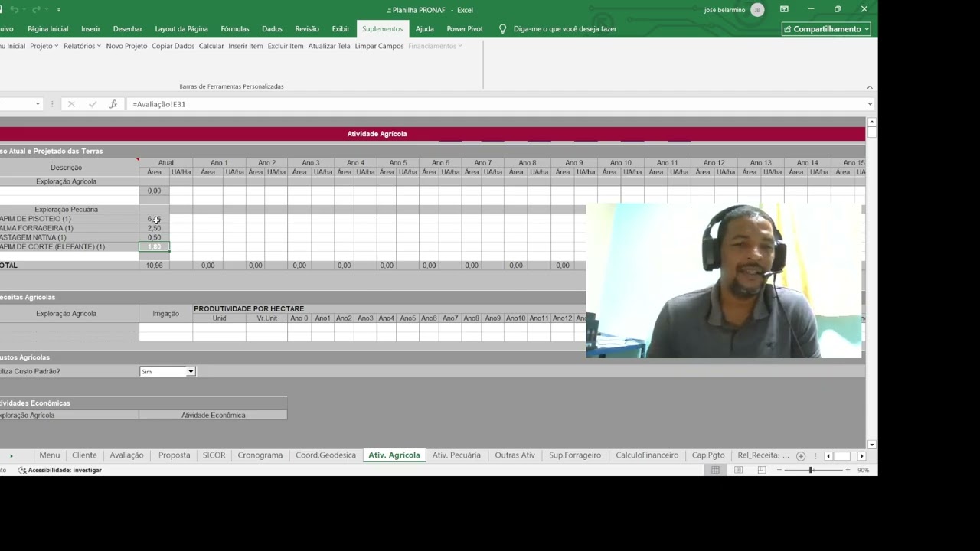Switch to the Cliente sheet tab
This screenshot has width=980, height=551.
click(84, 455)
